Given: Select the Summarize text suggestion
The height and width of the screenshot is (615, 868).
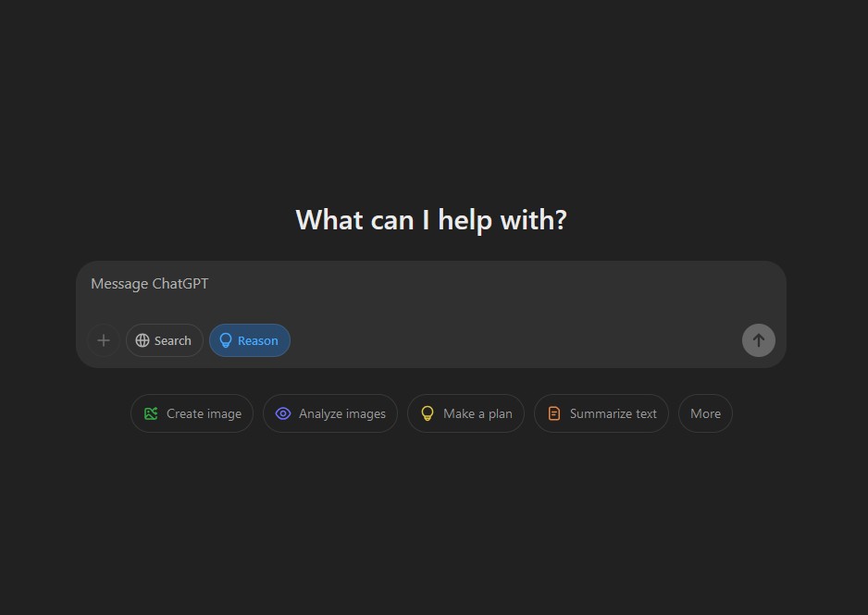Looking at the screenshot, I should pyautogui.click(x=601, y=413).
